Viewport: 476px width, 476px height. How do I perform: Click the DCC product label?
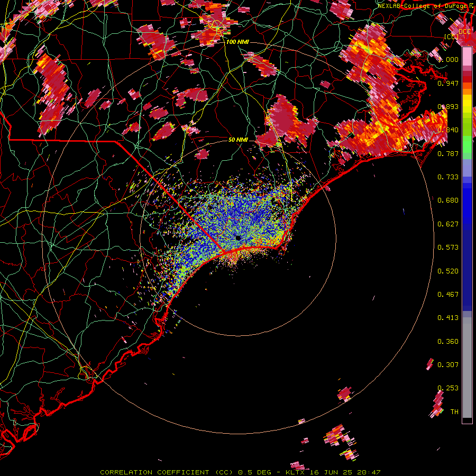pyautogui.click(x=464, y=32)
